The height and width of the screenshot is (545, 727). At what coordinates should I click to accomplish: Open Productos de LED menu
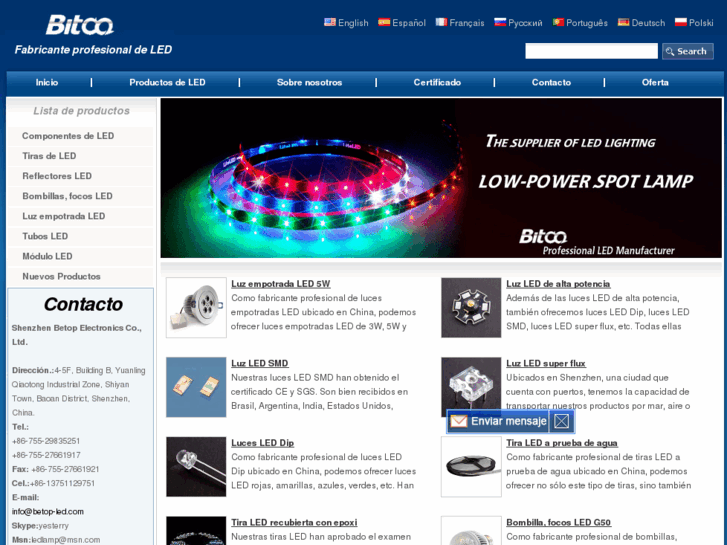click(167, 83)
